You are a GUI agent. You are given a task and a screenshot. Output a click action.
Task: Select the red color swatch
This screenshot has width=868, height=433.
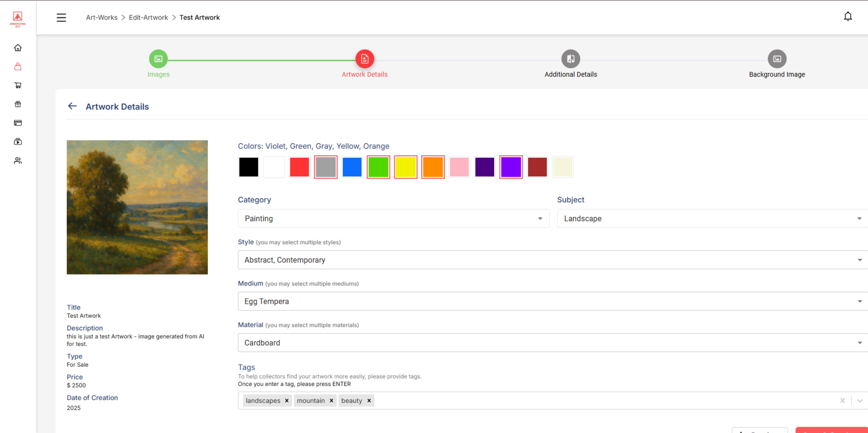[x=299, y=167]
